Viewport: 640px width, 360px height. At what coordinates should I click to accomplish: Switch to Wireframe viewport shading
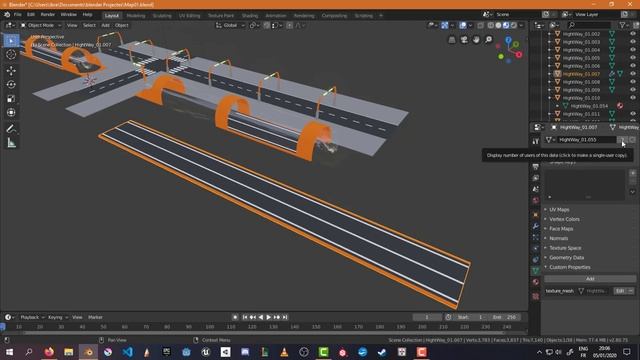pos(491,25)
